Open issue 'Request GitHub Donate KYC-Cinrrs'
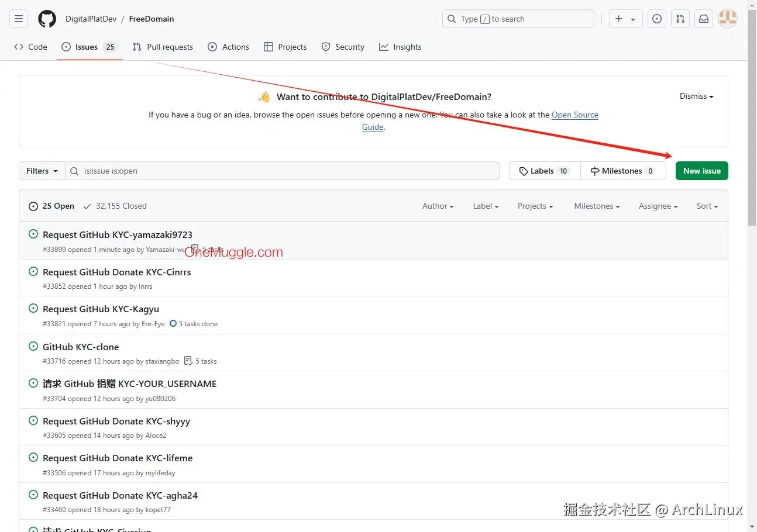 click(117, 272)
